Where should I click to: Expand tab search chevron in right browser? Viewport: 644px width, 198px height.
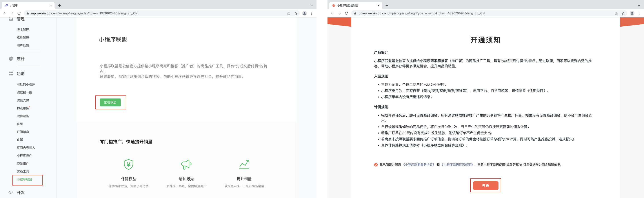(x=639, y=5)
